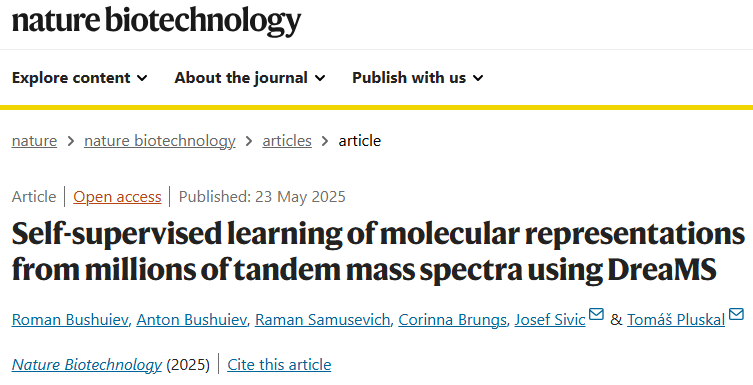This screenshot has height=385, width=753.
Task: Click the italic Nature Biotechnology journal link
Action: (x=86, y=365)
